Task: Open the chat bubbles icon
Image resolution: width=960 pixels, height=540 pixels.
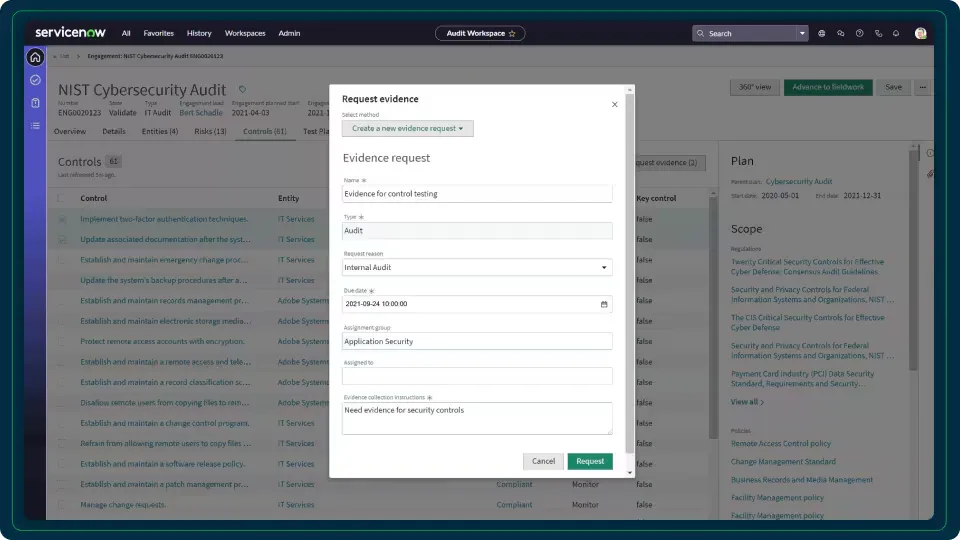Action: coord(841,33)
